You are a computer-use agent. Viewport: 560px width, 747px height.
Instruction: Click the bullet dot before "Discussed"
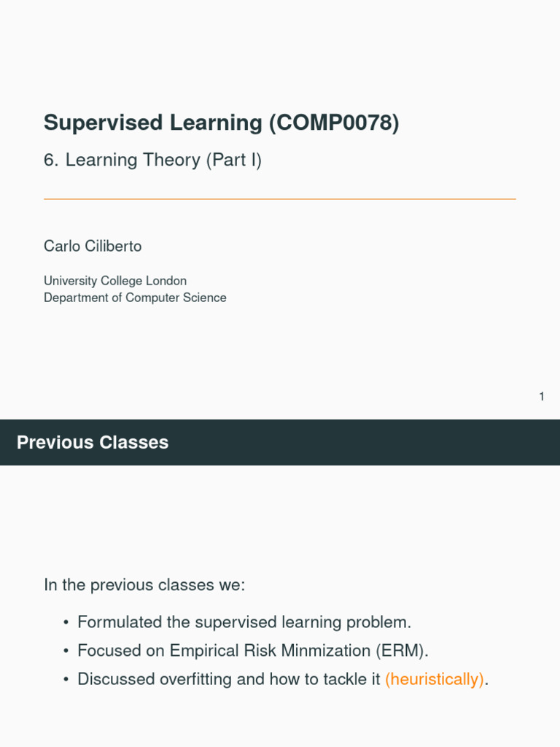(66, 680)
